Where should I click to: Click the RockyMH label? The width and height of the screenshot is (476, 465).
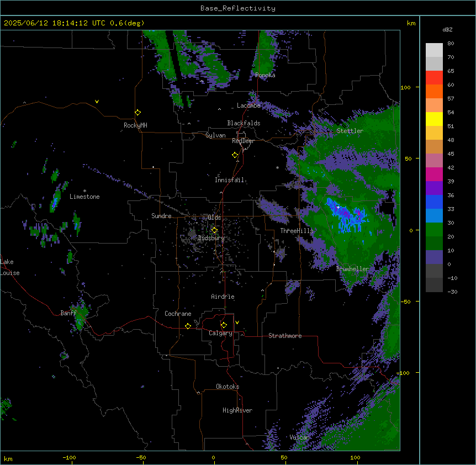[x=135, y=125]
